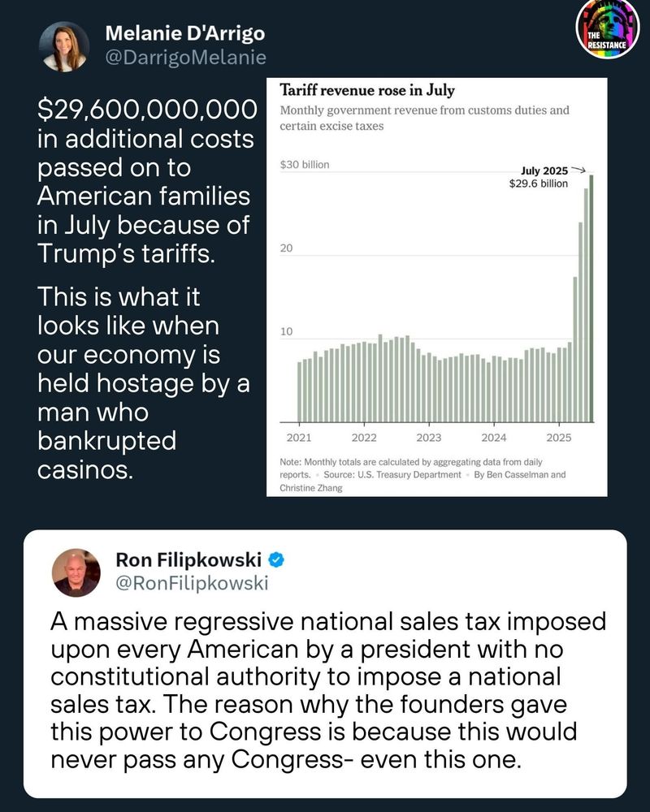Click the $29.6 billion annotation label
This screenshot has height=812, width=650.
point(538,184)
